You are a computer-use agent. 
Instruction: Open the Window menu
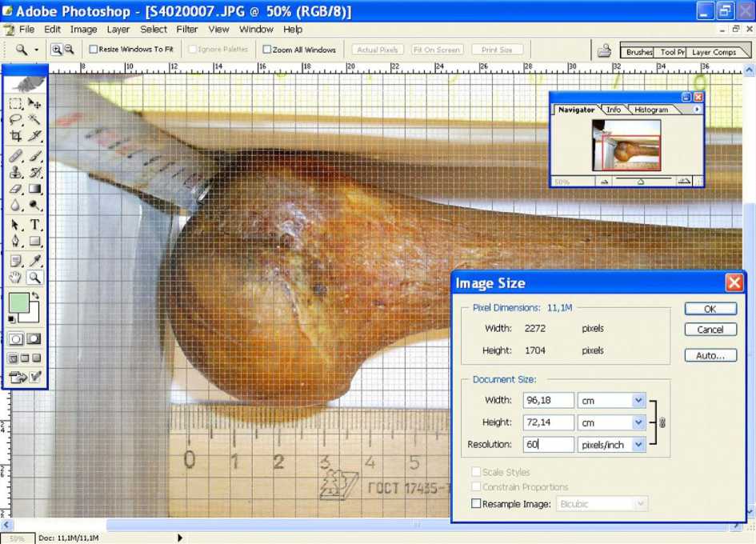256,30
